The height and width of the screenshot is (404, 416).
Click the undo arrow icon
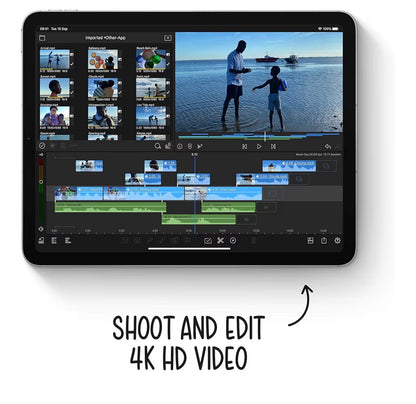[x=328, y=146]
